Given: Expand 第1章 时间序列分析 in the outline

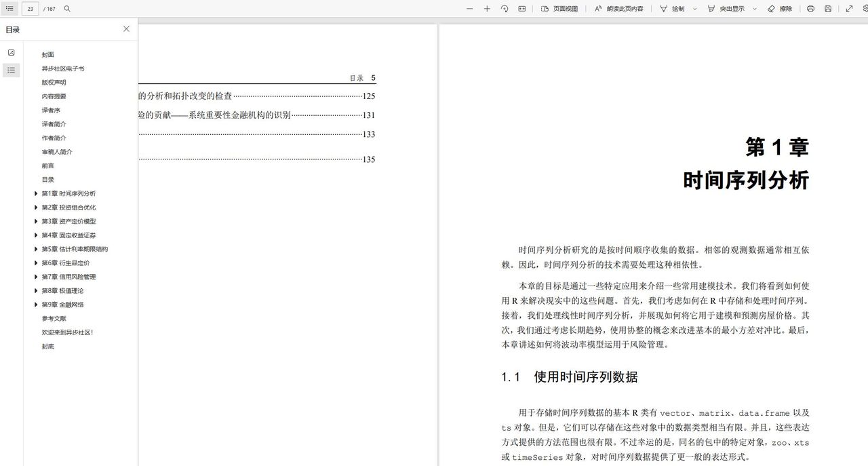Looking at the screenshot, I should (36, 193).
